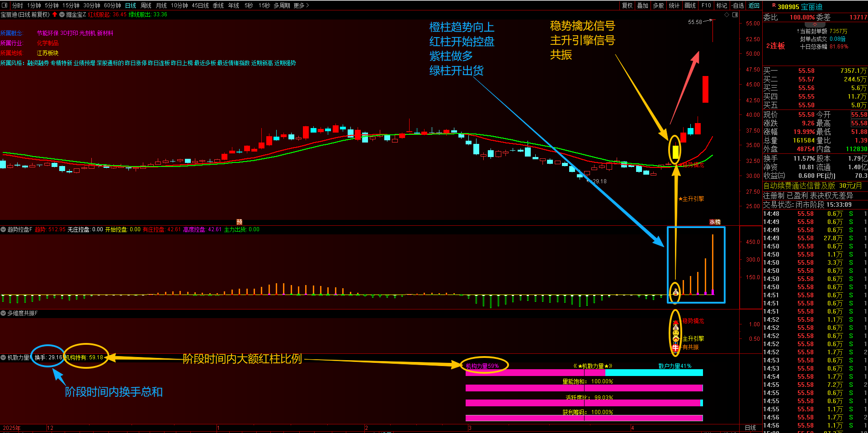Switch to the 1分钟 period
The image size is (868, 433).
click(34, 5)
